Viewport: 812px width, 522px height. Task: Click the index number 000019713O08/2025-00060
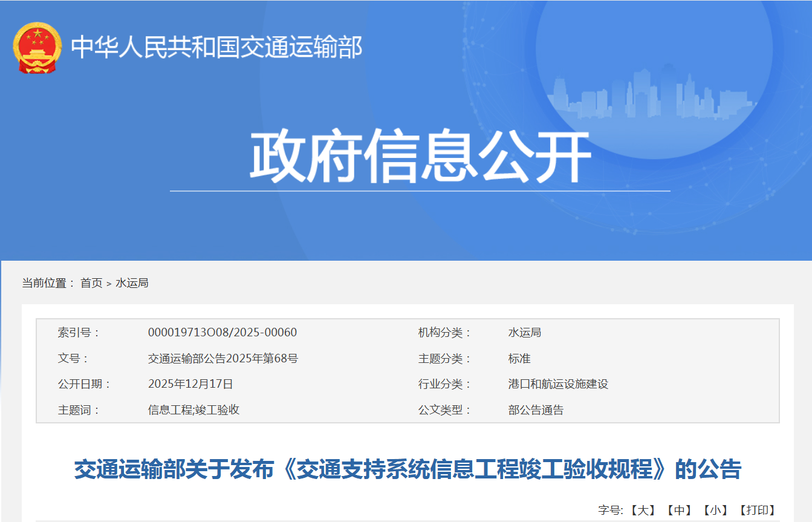pyautogui.click(x=222, y=333)
